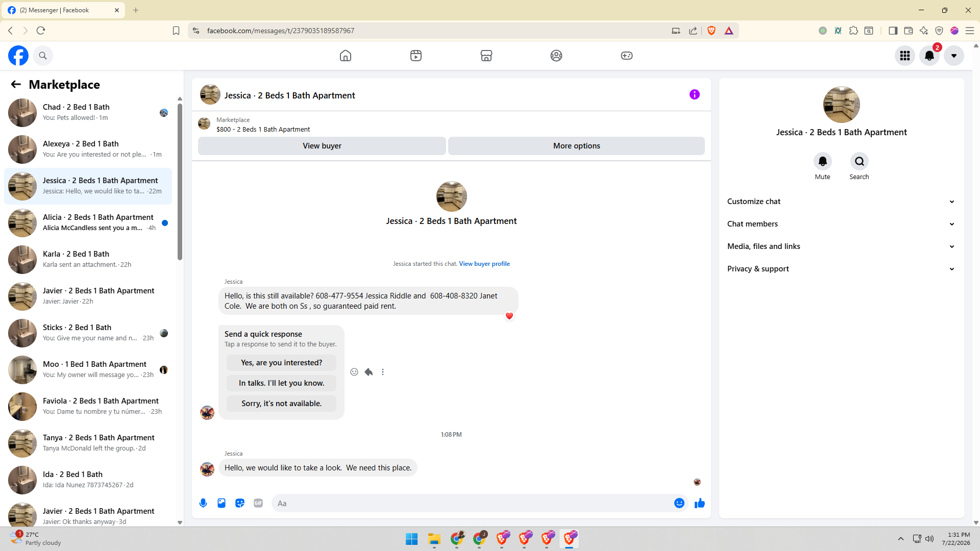This screenshot has height=551, width=980.
Task: Open the Facebook menu grid icon
Action: coord(905,56)
